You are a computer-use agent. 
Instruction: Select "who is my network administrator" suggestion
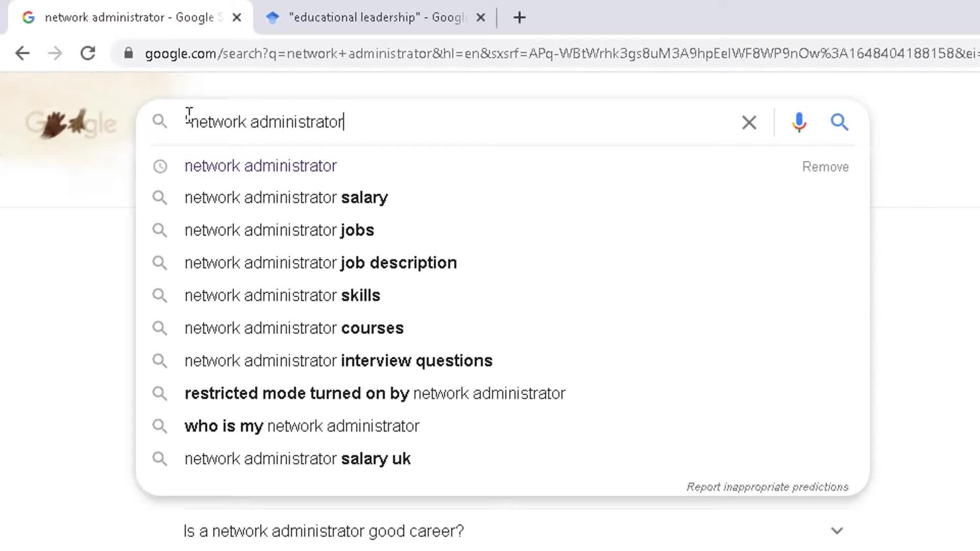pyautogui.click(x=302, y=426)
